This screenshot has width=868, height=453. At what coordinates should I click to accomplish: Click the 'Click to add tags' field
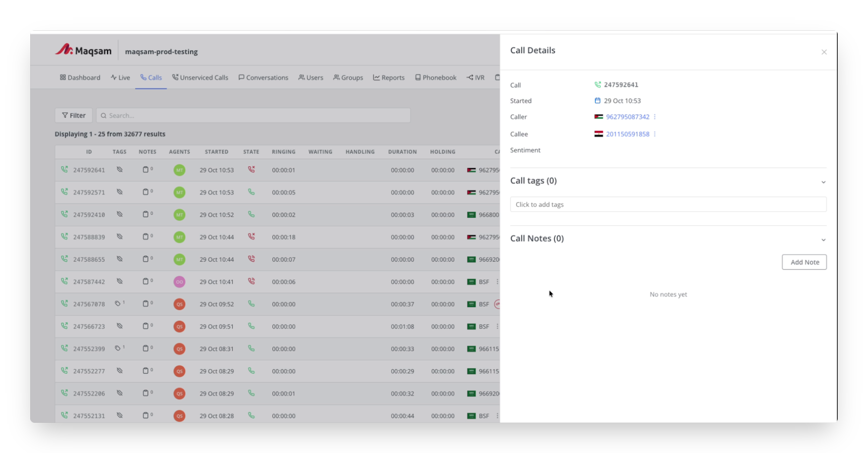668,205
